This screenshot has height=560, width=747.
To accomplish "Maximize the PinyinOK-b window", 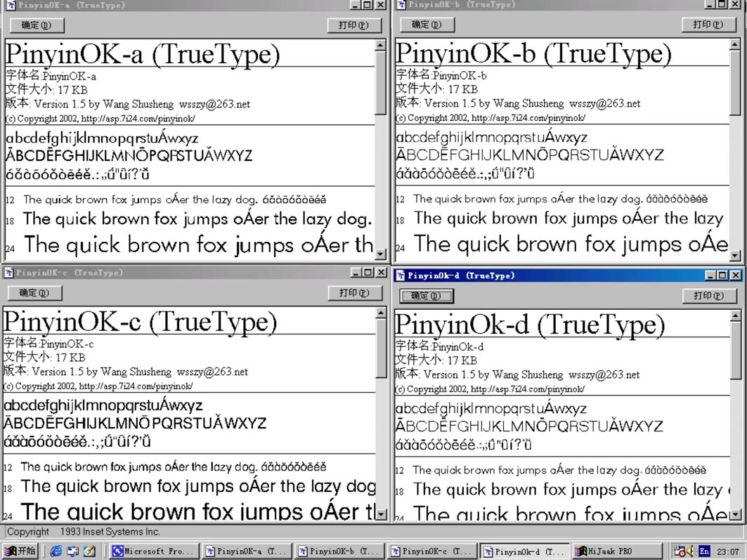I will point(722,4).
